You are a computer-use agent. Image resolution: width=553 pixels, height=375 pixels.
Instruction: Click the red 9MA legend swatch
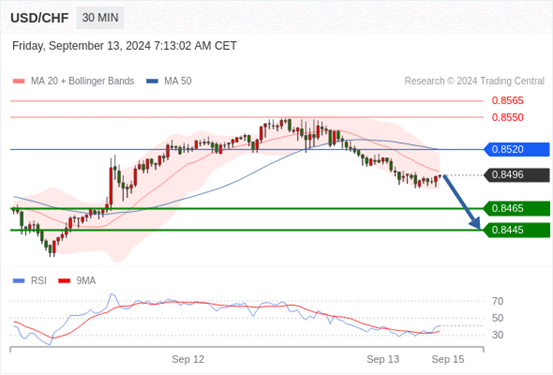coord(64,281)
